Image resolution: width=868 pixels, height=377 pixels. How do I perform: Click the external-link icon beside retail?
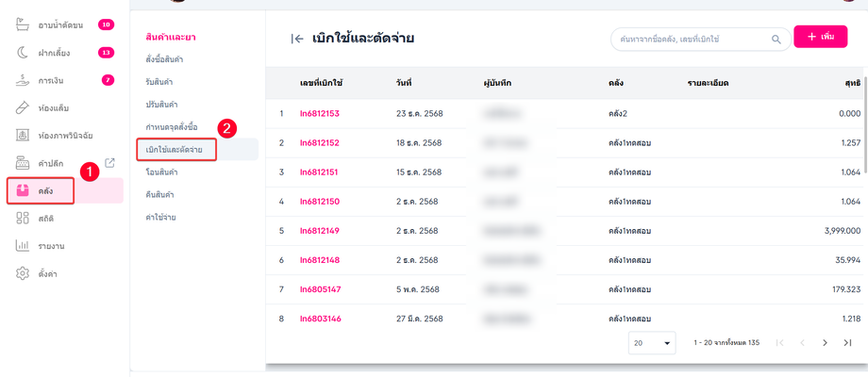click(x=109, y=162)
